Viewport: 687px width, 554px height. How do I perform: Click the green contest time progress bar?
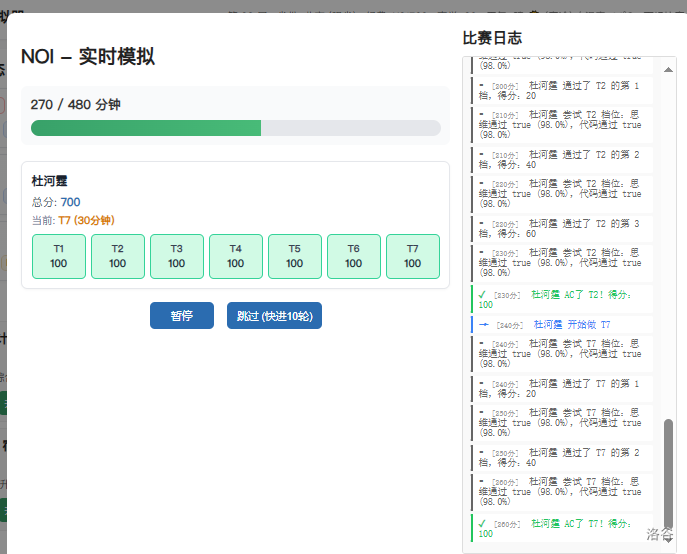(146, 128)
